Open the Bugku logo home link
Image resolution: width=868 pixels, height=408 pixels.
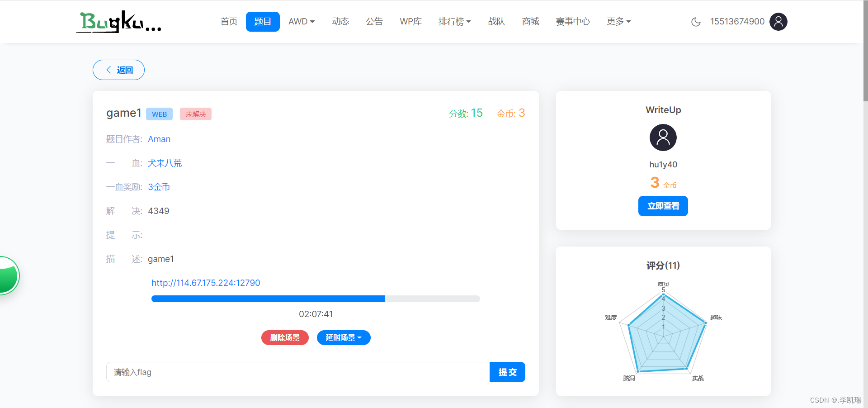[x=118, y=21]
